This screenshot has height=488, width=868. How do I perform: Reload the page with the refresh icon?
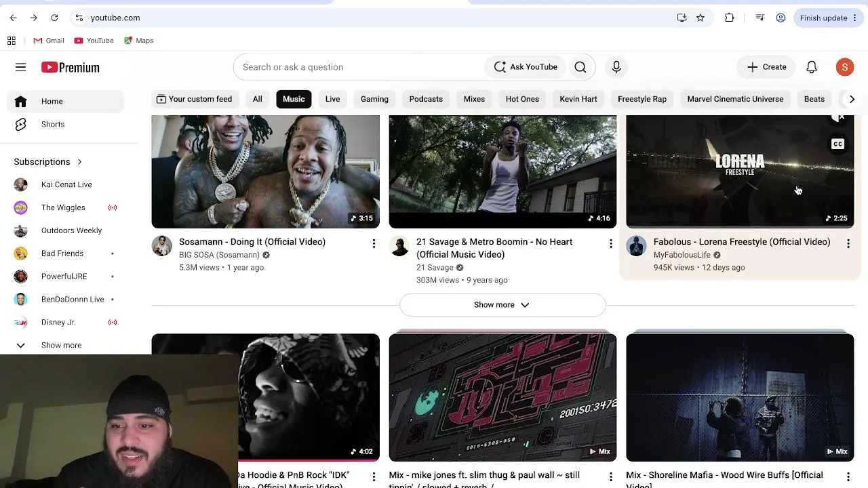pos(54,18)
